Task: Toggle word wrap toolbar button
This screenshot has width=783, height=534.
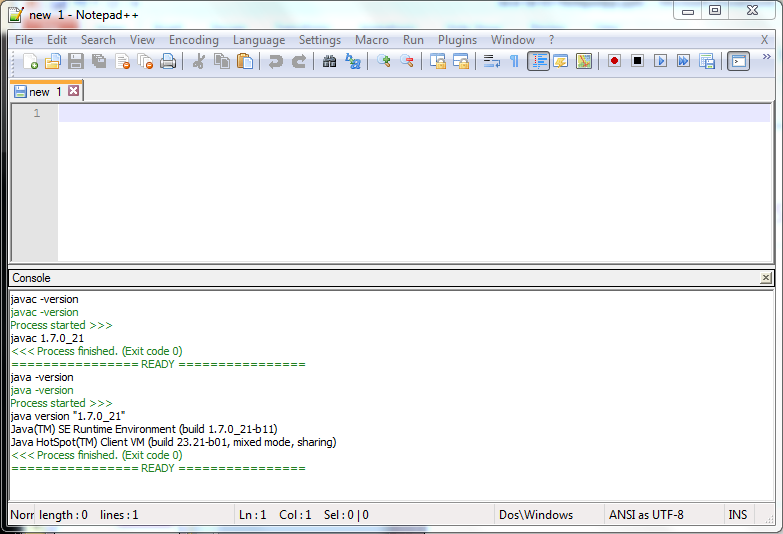Action: coord(491,61)
